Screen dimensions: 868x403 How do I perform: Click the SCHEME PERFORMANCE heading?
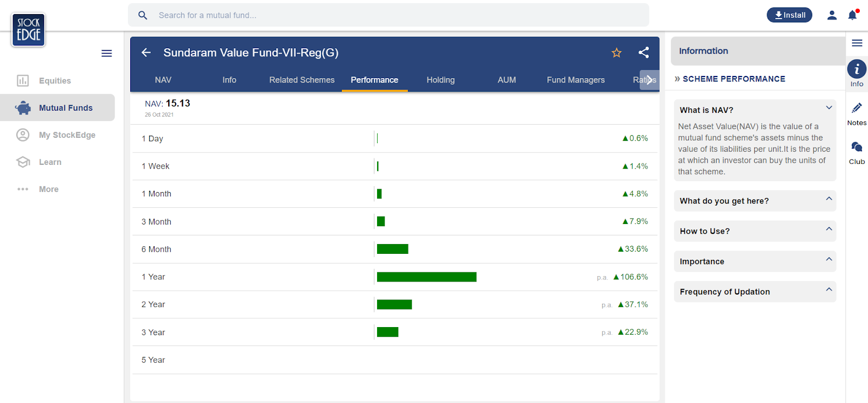733,79
